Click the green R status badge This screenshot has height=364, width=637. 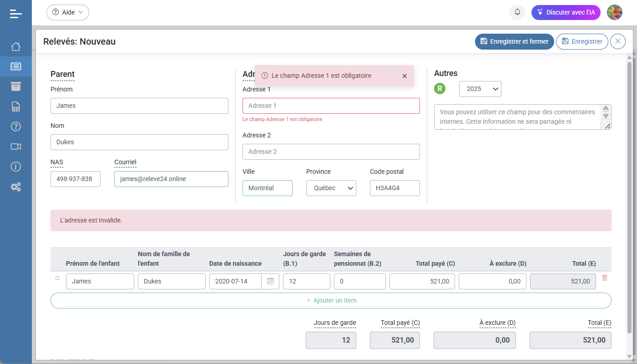pos(440,89)
